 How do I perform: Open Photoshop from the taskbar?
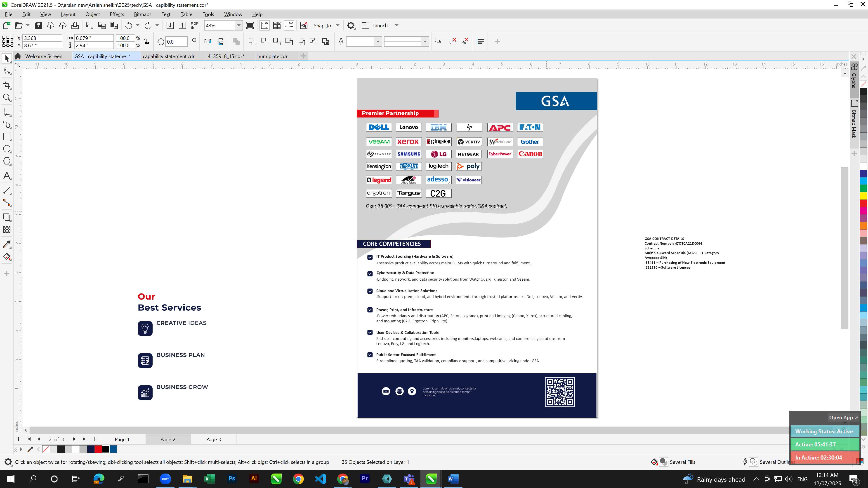[231, 479]
